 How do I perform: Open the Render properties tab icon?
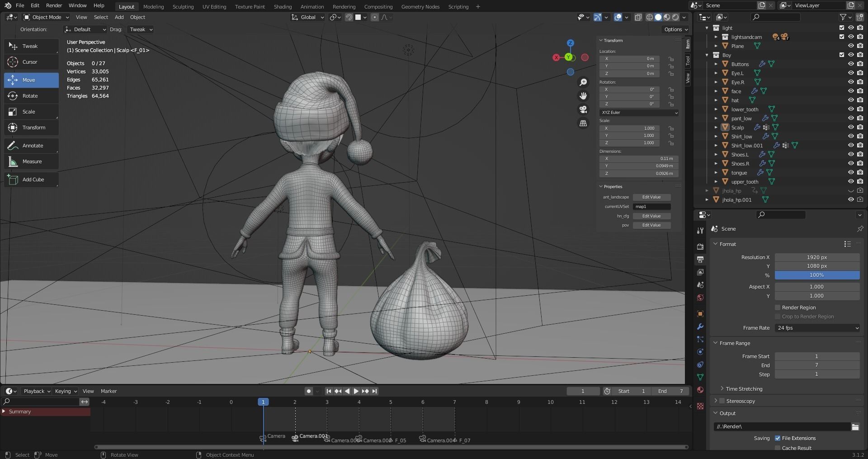[x=700, y=246]
